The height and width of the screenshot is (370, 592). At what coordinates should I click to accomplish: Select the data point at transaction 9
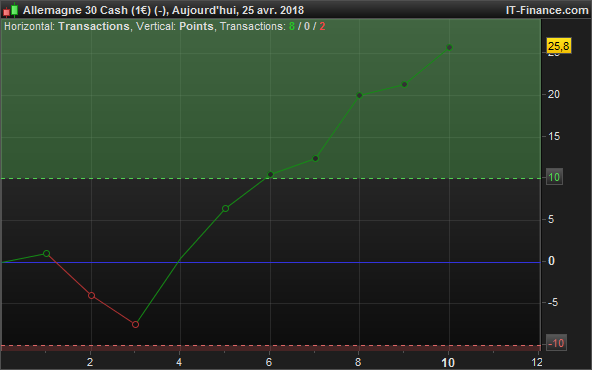pyautogui.click(x=404, y=85)
